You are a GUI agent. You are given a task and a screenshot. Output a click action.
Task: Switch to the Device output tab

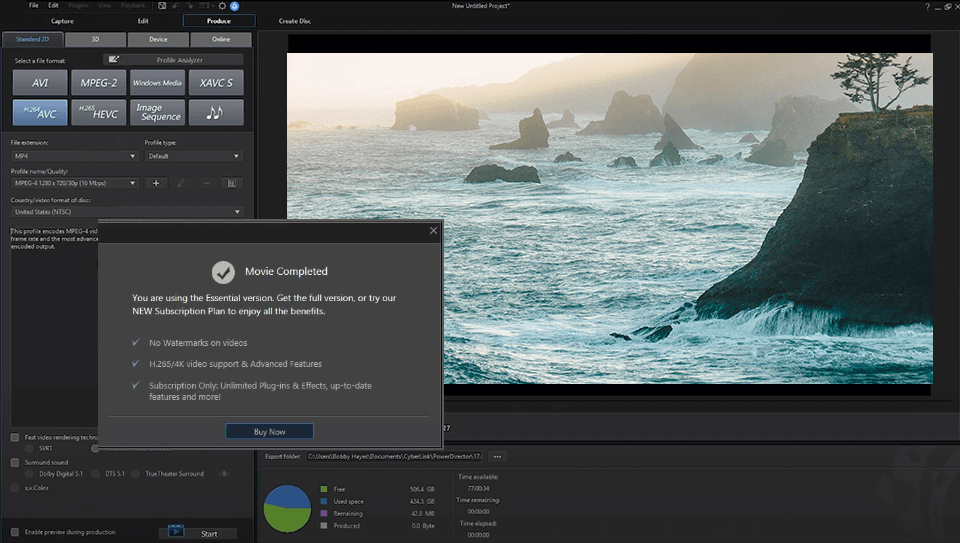pyautogui.click(x=158, y=39)
